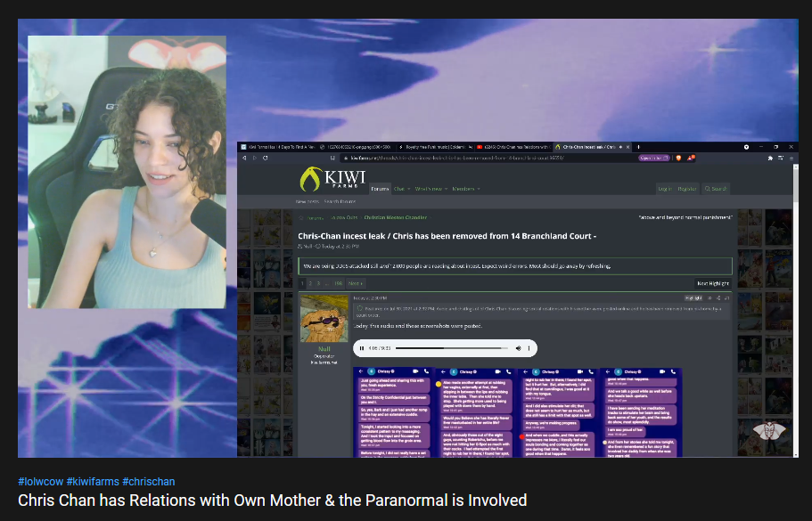Reload the Kiwi Farms page
Screen dimensions: 812x521
click(266, 158)
